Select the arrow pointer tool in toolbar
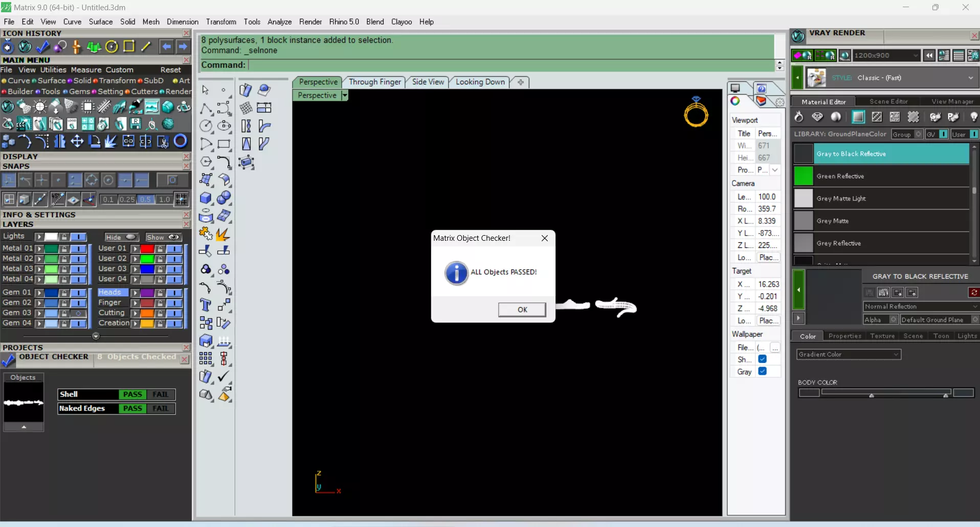Viewport: 980px width, 527px height. point(206,90)
